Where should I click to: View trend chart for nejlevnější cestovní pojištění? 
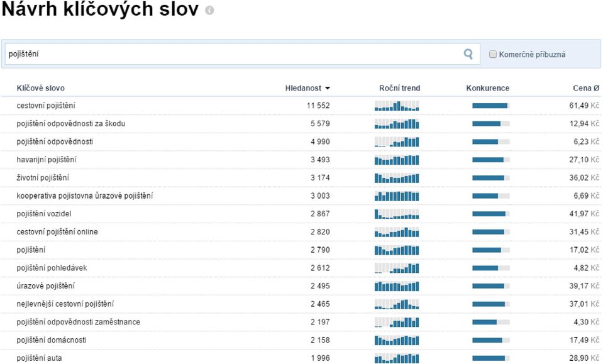[397, 304]
